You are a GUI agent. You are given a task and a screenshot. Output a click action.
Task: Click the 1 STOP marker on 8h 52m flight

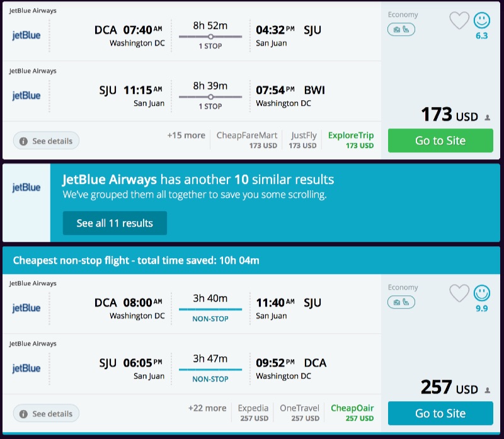(210, 37)
